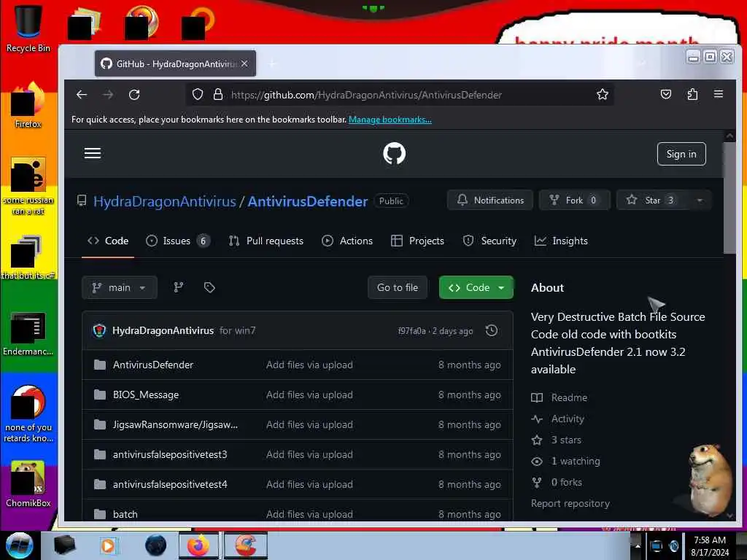Open the JigsawRansomware/Jigsaw... folder
This screenshot has width=747, height=560.
(x=175, y=425)
